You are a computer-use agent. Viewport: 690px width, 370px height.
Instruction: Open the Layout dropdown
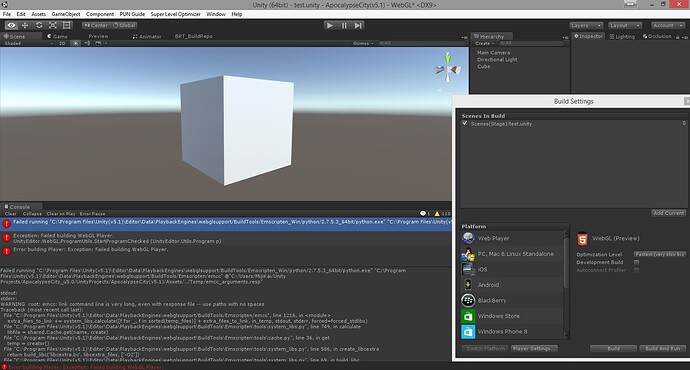624,26
